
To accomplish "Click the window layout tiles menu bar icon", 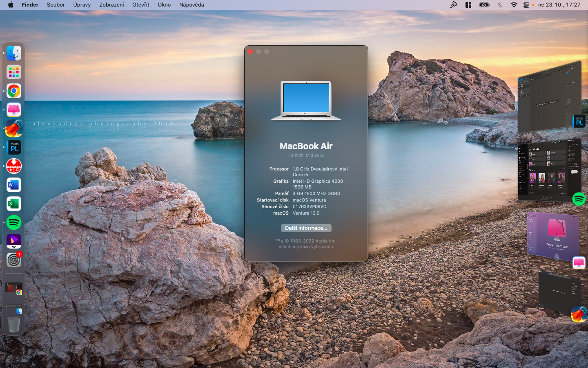I will click(x=468, y=5).
